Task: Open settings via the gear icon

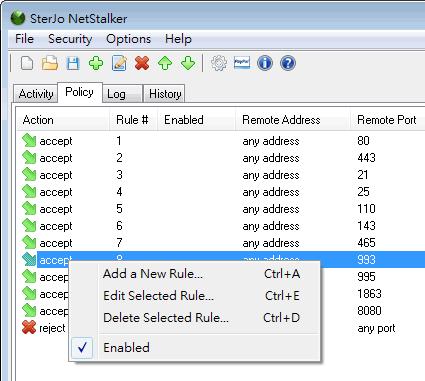Action: [219, 63]
